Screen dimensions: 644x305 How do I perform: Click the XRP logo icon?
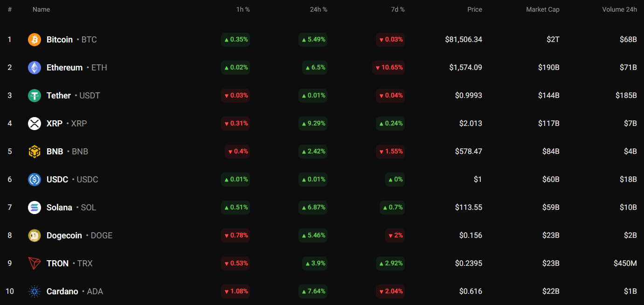35,124
